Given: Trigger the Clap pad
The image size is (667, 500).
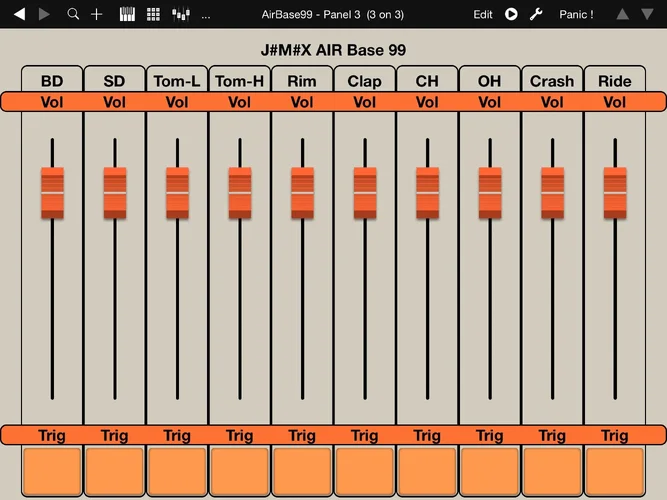Looking at the screenshot, I should pos(364,472).
